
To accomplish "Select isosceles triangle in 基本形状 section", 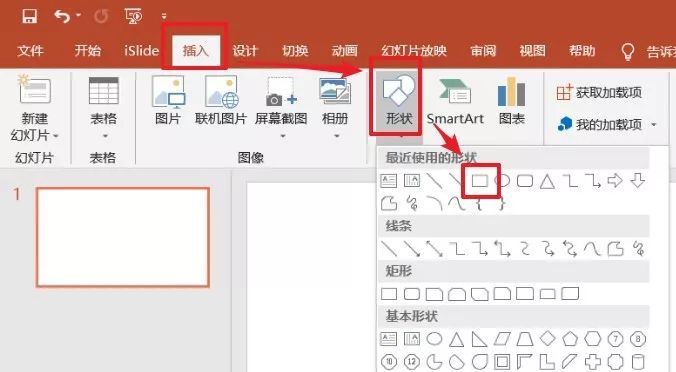I will (x=457, y=339).
